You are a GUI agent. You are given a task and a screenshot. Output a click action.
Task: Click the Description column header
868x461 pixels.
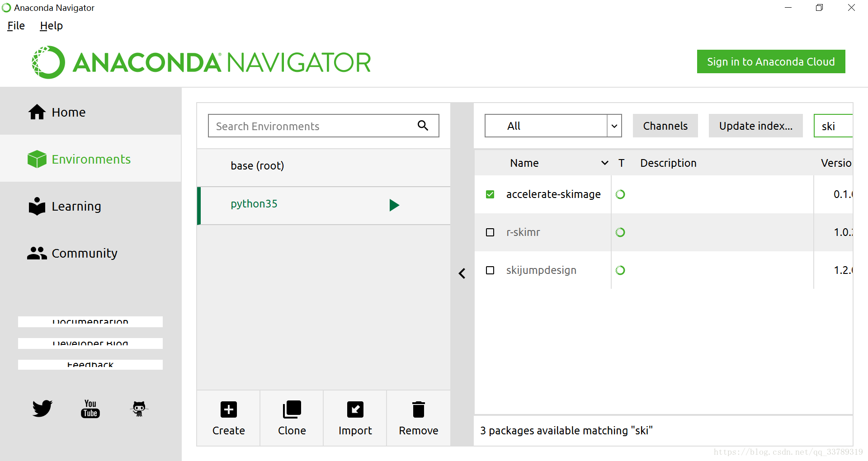pyautogui.click(x=668, y=163)
